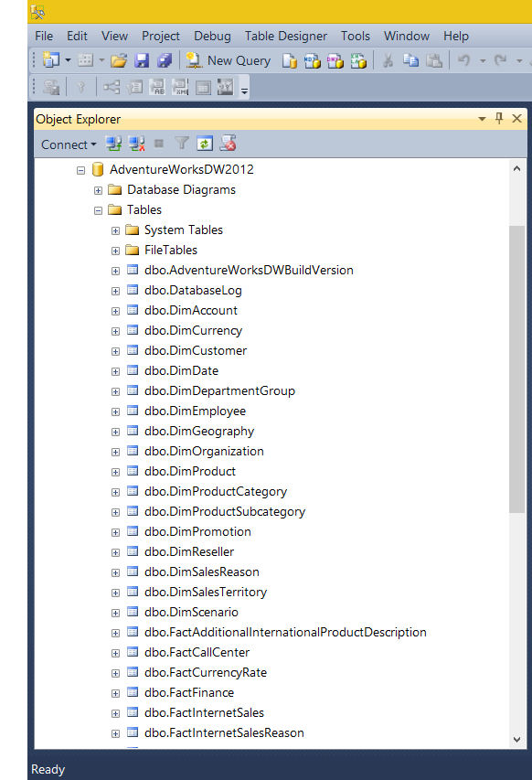Click the Copy icon in toolbar

[410, 60]
